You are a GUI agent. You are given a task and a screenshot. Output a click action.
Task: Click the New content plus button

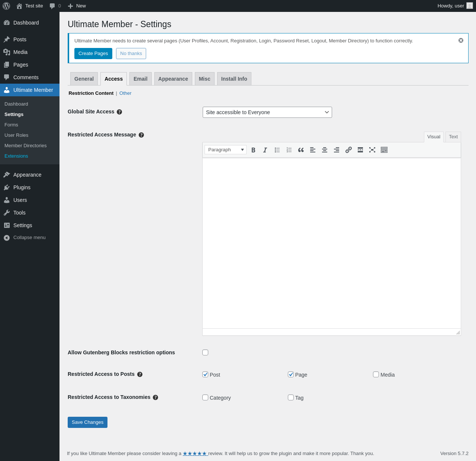pyautogui.click(x=77, y=6)
